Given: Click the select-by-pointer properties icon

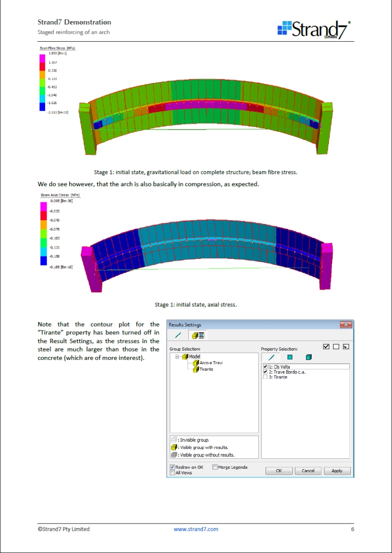Looking at the screenshot, I should [x=345, y=347].
